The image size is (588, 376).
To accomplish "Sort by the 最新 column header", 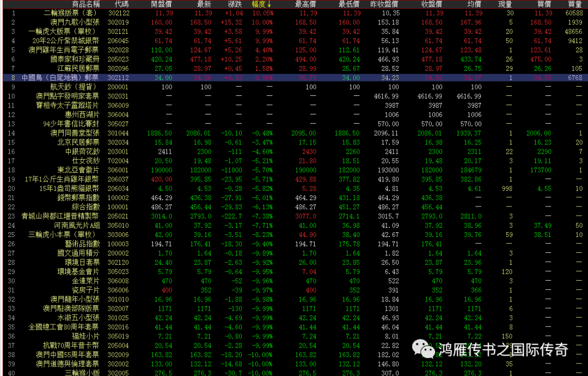I will (x=204, y=4).
